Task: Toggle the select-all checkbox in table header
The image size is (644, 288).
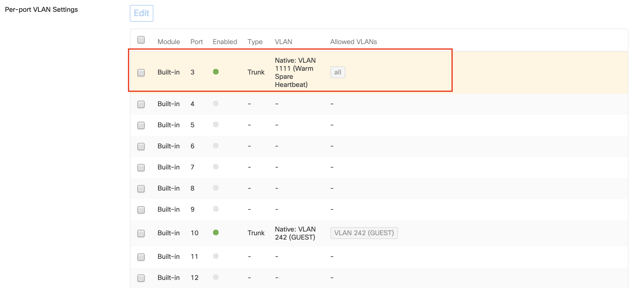Action: 141,40
